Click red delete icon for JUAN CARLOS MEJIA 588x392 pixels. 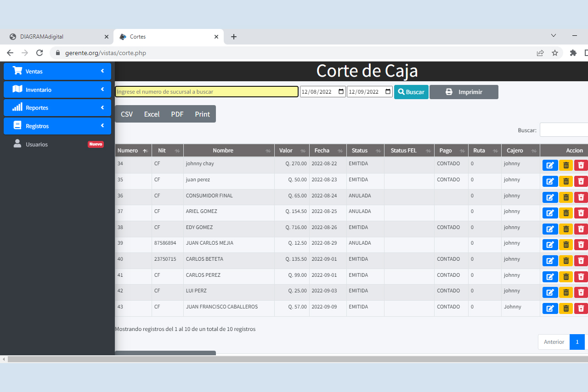(x=581, y=245)
